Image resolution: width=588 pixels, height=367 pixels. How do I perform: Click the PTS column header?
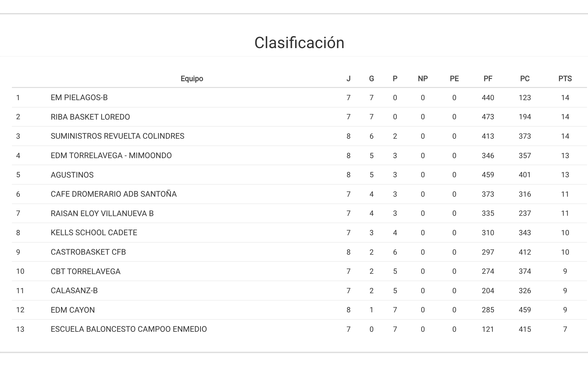coord(565,79)
